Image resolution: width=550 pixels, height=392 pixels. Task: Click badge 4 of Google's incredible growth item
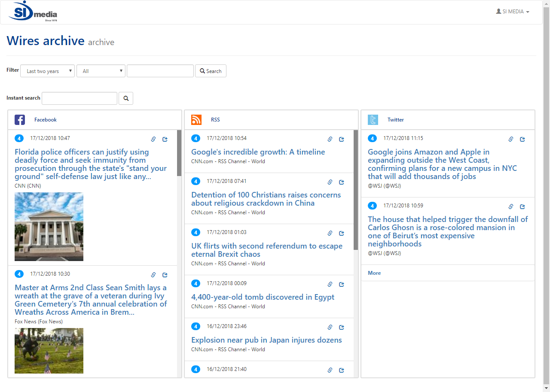click(x=196, y=138)
